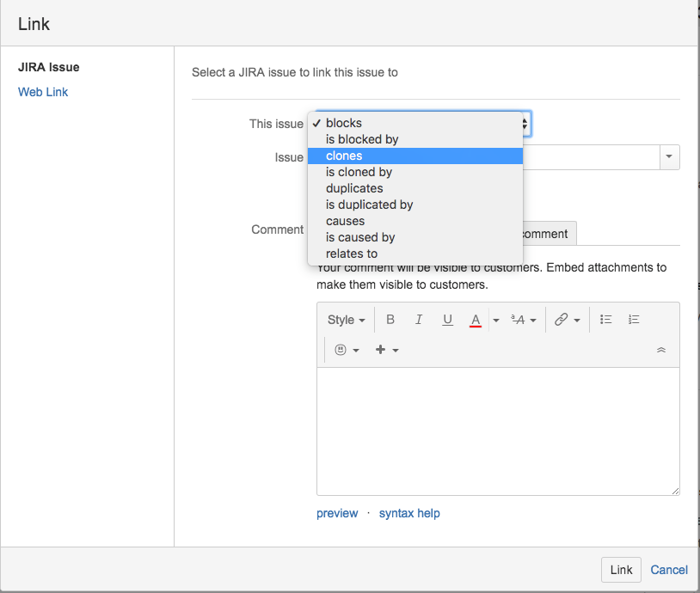Toggle bold text formatting

point(390,320)
